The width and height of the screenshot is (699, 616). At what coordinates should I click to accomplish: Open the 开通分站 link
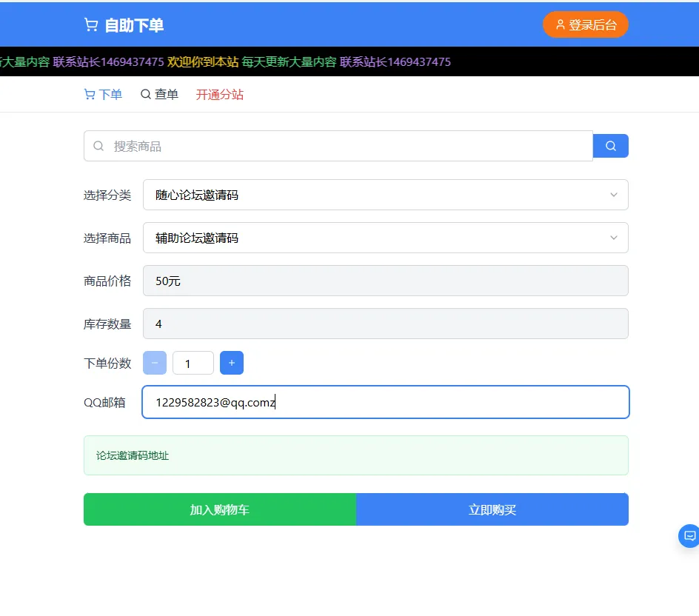click(x=219, y=95)
